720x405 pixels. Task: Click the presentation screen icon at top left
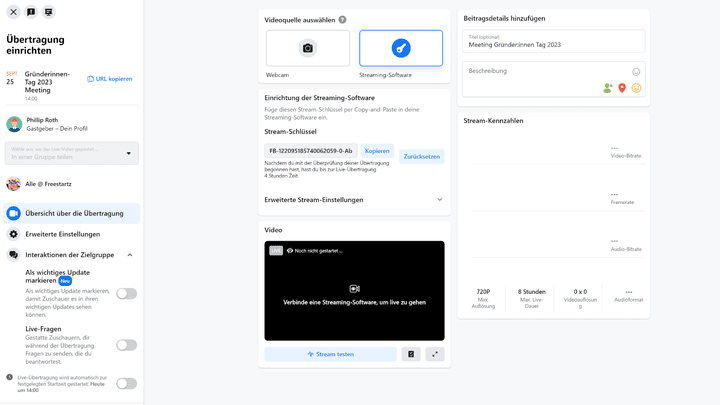tap(49, 12)
